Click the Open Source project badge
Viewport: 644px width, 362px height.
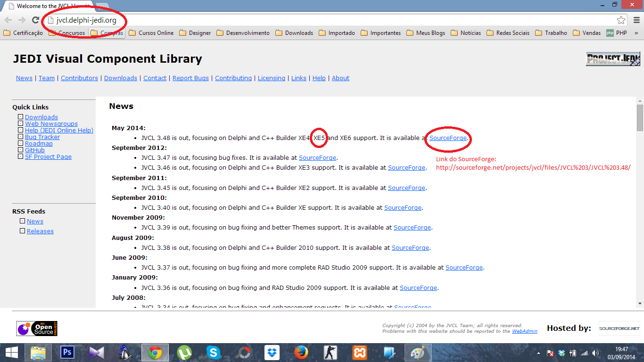37,328
